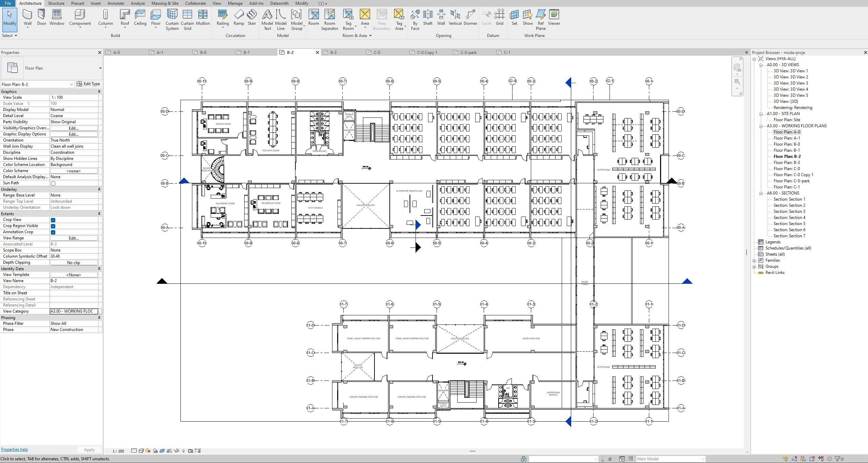Open Floor Plan C-1 from Project Browser

[787, 187]
